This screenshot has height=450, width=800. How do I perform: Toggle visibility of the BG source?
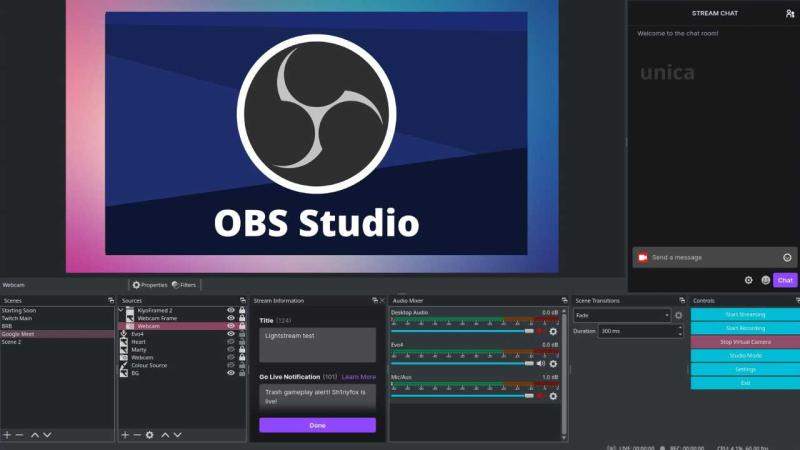[231, 373]
